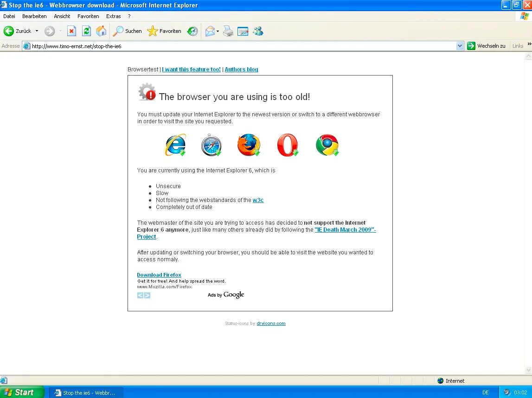Open the Favoriten star toolbar button
The height and width of the screenshot is (398, 532).
(164, 31)
